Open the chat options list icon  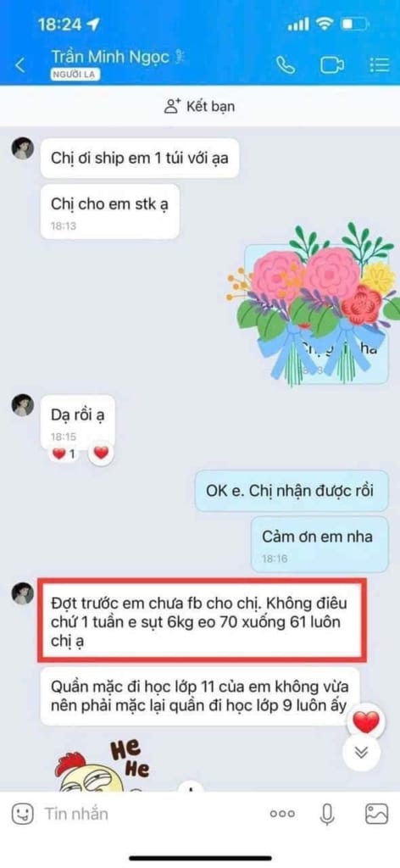tap(379, 65)
